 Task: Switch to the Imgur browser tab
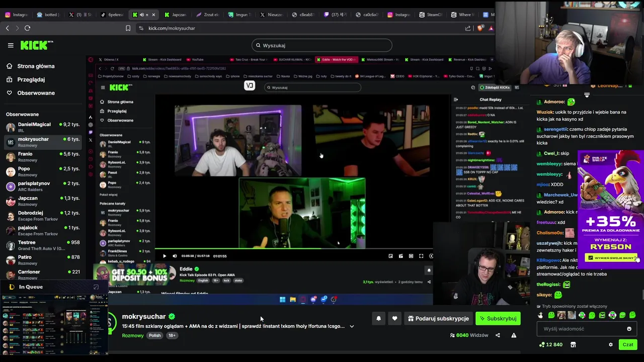tap(238, 15)
